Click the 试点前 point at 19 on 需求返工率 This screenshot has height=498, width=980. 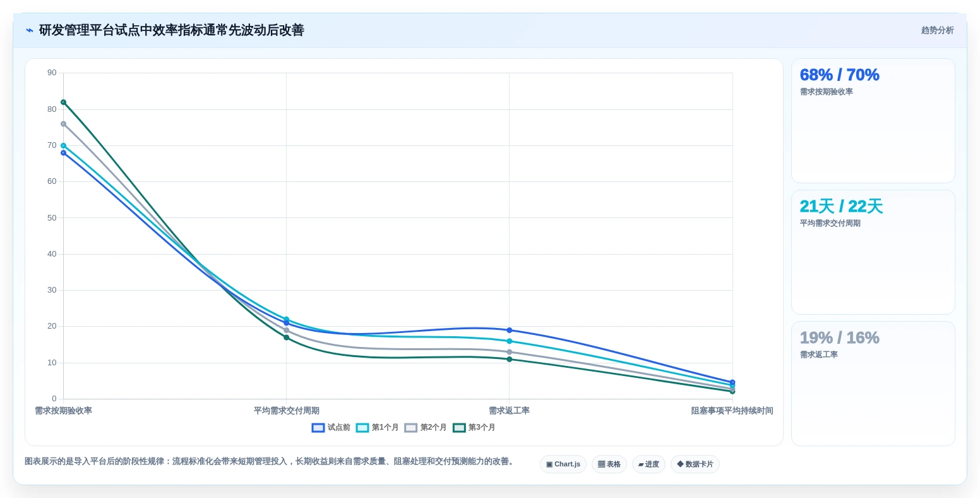point(510,330)
